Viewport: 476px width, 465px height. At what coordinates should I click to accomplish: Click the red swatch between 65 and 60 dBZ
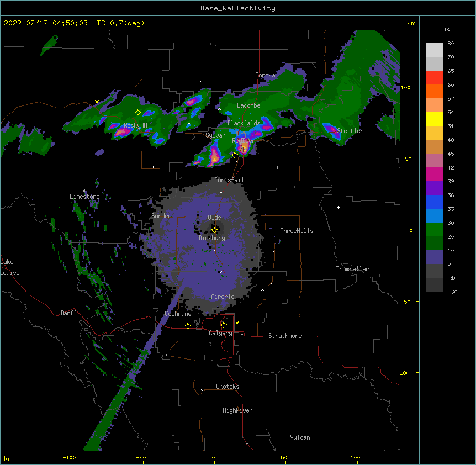pyautogui.click(x=434, y=78)
